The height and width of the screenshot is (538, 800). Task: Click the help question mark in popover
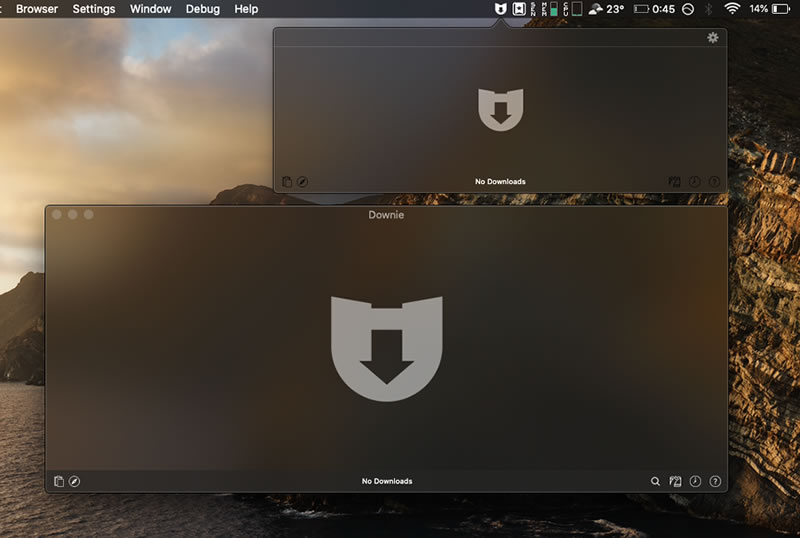[714, 182]
